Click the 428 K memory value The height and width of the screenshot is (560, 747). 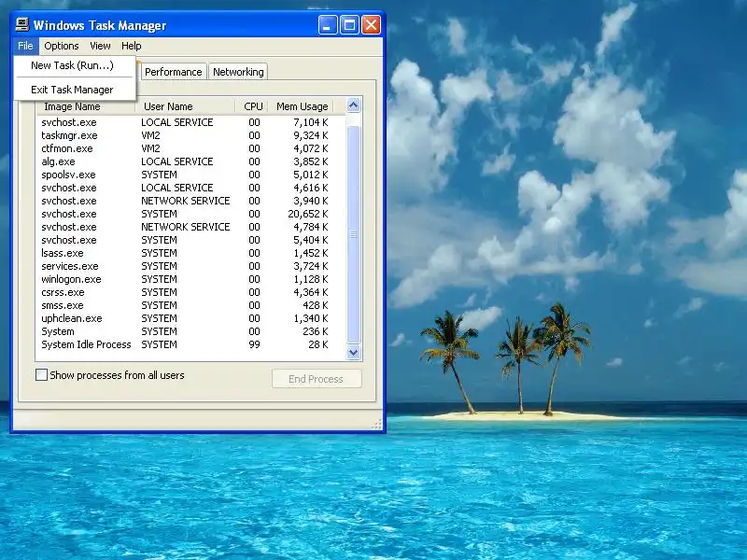pos(316,306)
